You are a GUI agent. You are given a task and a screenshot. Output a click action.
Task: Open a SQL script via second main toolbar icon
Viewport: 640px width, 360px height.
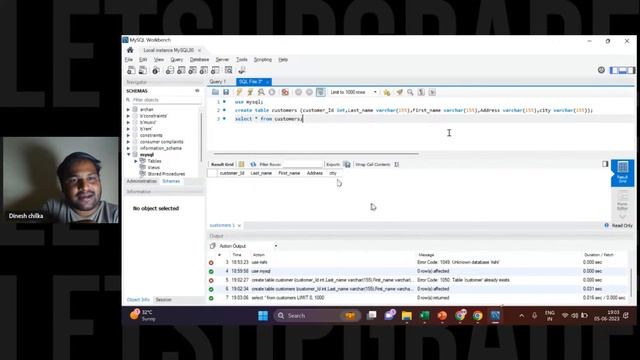tap(142, 71)
